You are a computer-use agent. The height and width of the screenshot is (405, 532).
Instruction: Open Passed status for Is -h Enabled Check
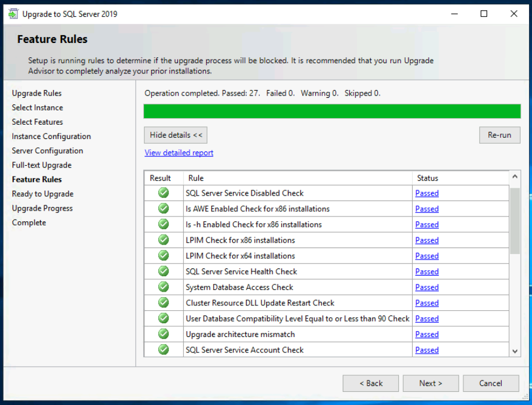[427, 224]
